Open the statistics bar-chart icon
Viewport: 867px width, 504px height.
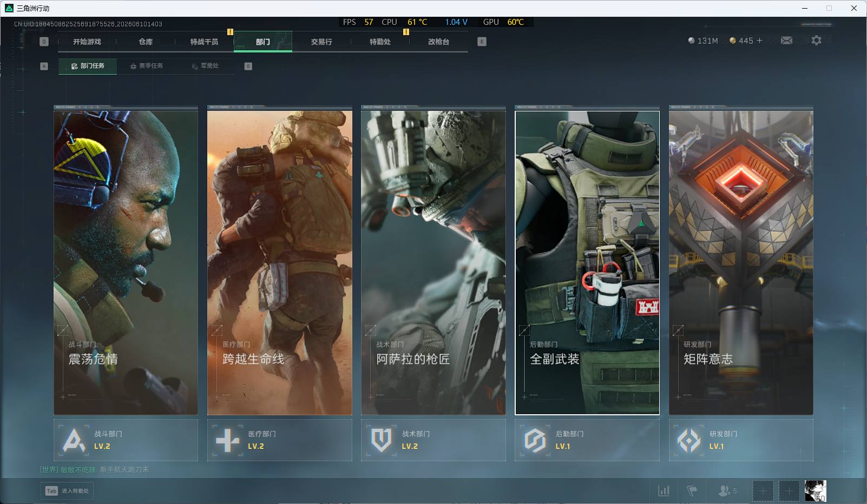[x=664, y=490]
